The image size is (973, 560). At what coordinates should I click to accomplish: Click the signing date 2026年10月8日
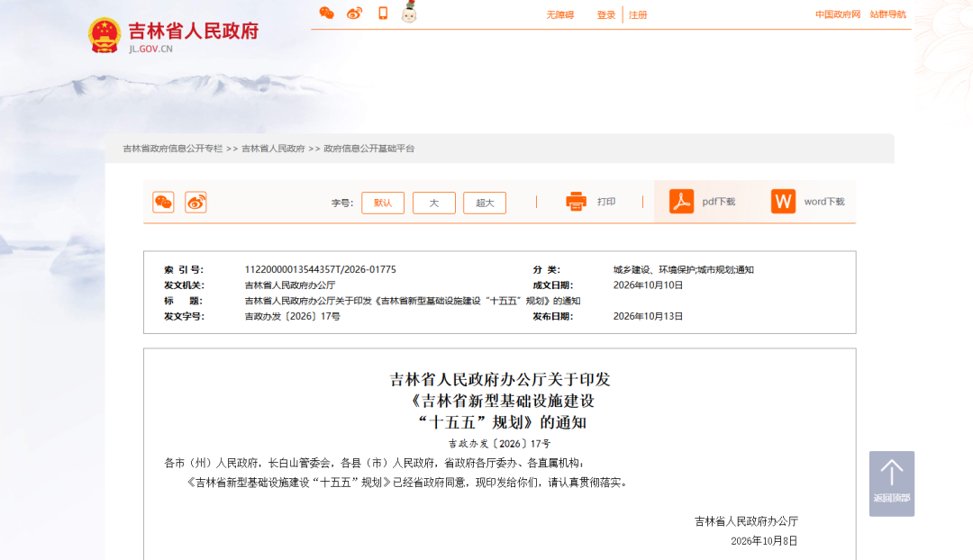[764, 541]
